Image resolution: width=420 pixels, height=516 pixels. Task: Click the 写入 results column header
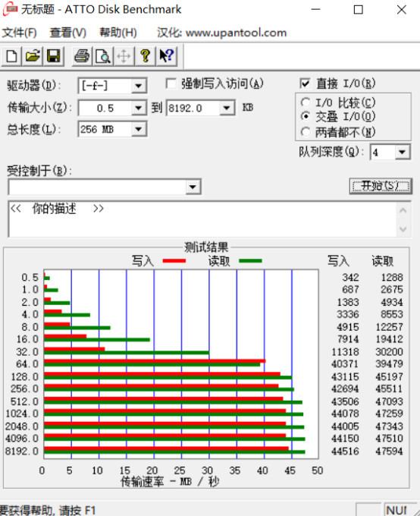tap(338, 261)
